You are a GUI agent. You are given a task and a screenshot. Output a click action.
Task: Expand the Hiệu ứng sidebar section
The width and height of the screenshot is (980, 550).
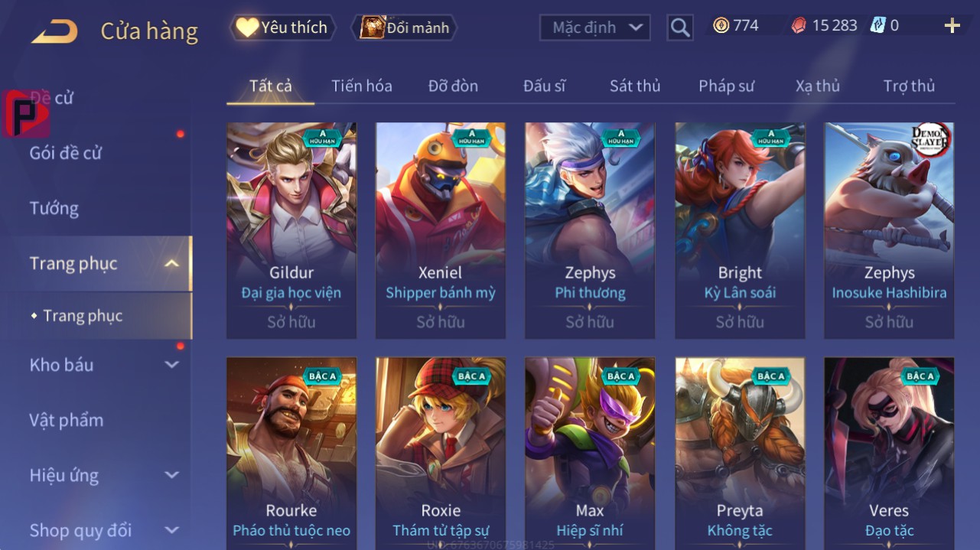[172, 475]
